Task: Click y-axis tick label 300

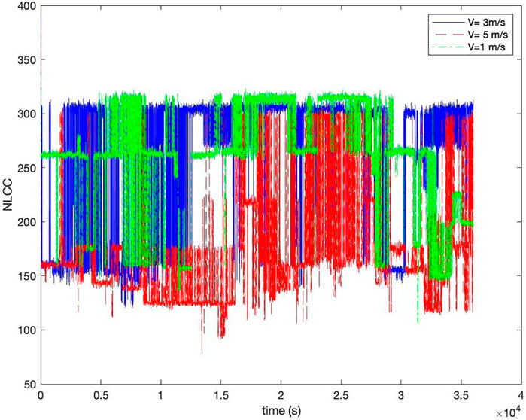Action: pos(26,114)
